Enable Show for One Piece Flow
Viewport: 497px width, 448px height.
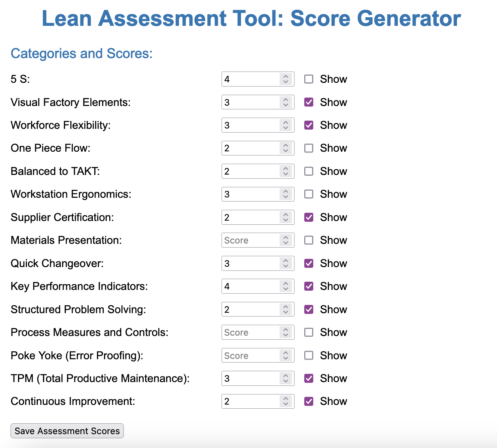pos(308,148)
